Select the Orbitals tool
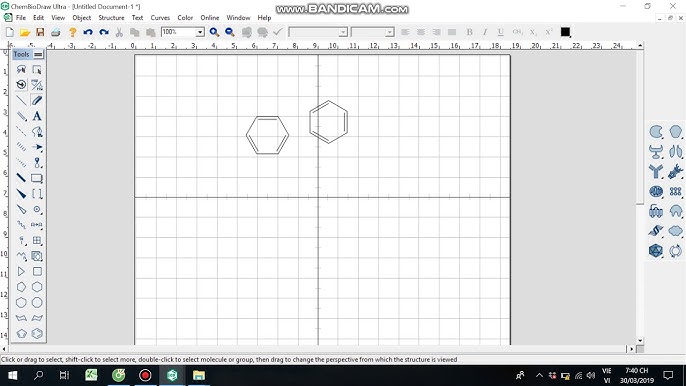This screenshot has width=686, height=386. click(x=37, y=163)
